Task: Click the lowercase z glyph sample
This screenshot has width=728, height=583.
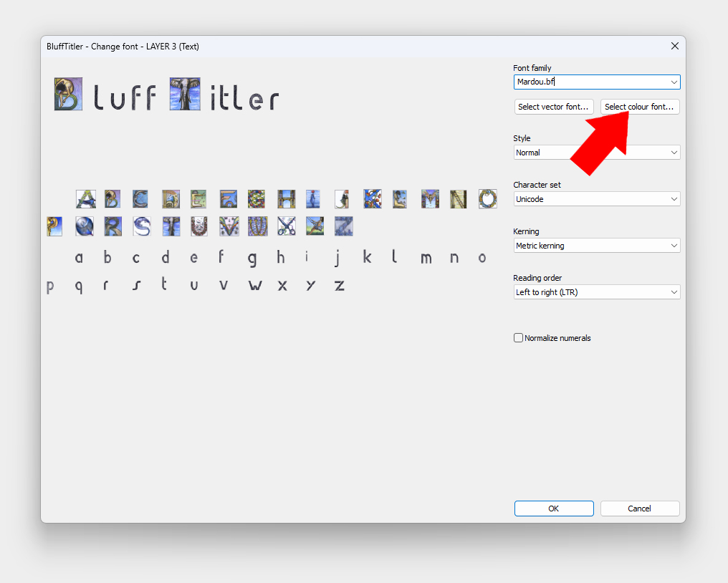Action: coord(340,286)
